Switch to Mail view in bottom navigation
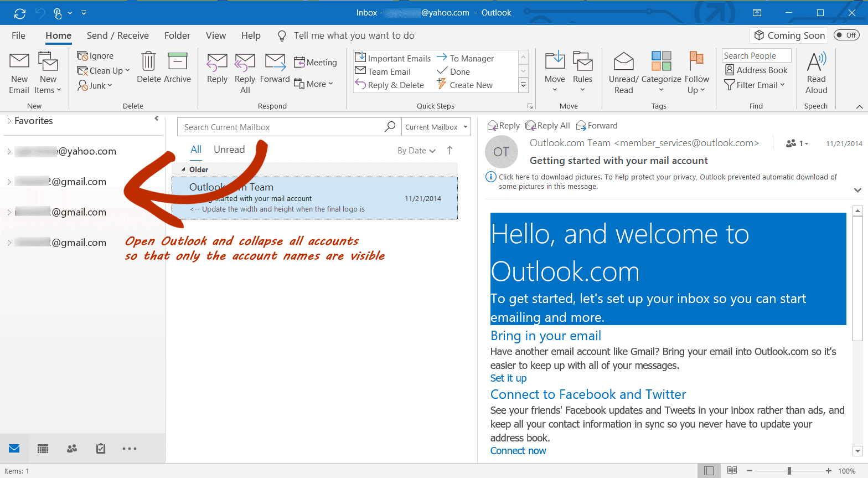 [14, 449]
